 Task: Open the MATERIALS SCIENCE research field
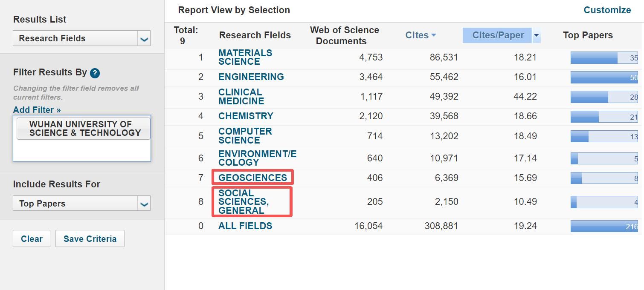pos(245,57)
